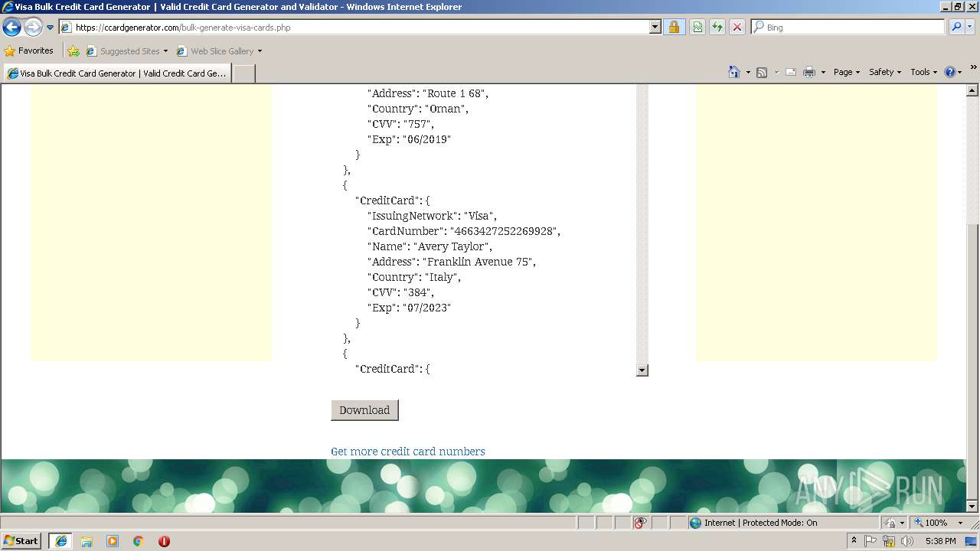Click the RSS feeds icon
The image size is (980, 551).
(762, 72)
